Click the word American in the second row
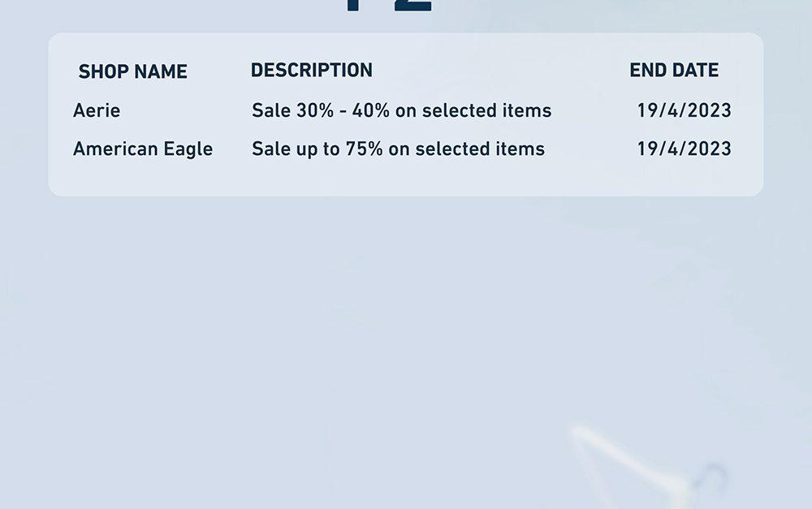Image resolution: width=812 pixels, height=509 pixels. click(115, 149)
